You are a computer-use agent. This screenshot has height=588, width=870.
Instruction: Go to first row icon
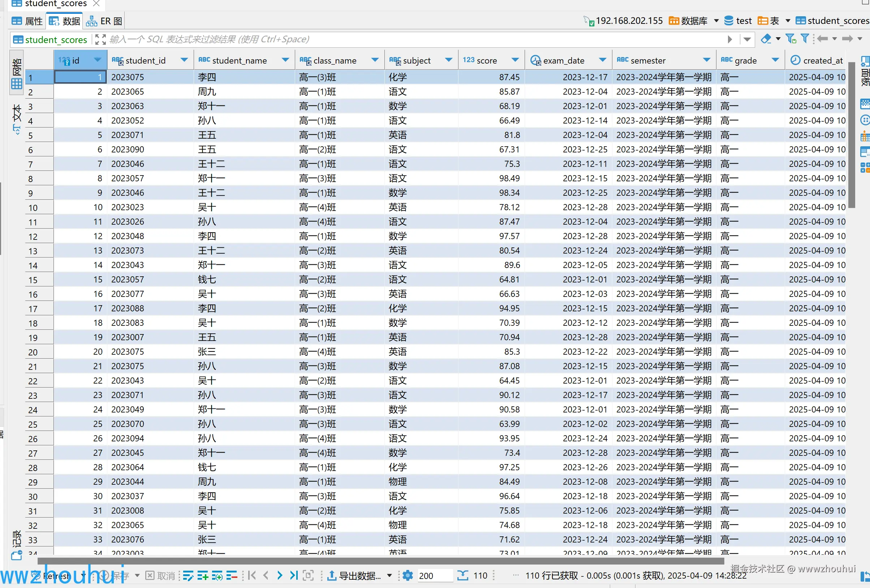[x=252, y=576]
